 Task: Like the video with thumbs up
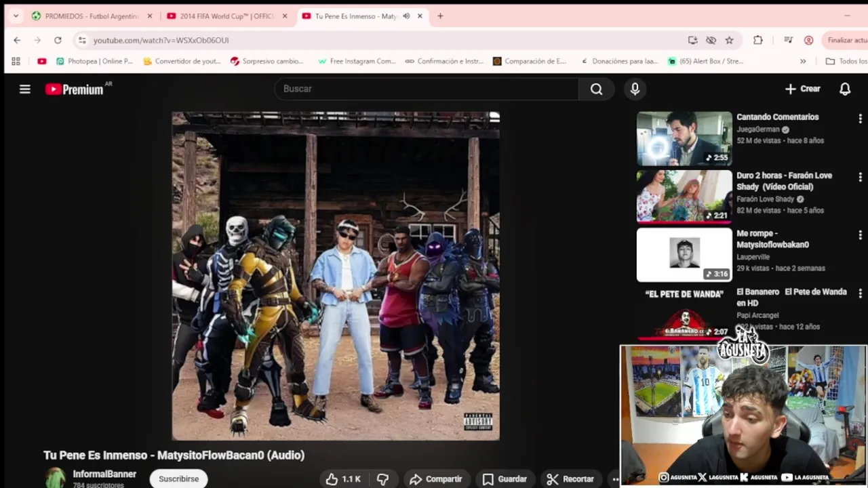(x=343, y=479)
